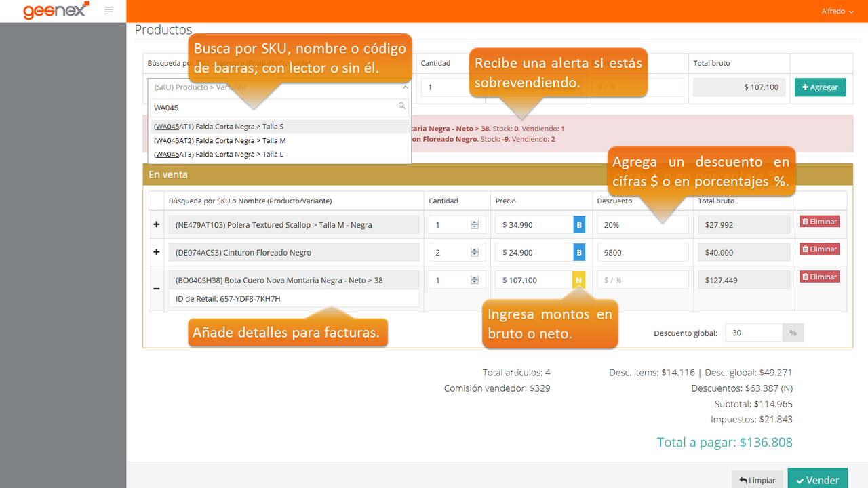
Task: Toggle the blue B gross badge for $ 34.990
Action: 579,224
